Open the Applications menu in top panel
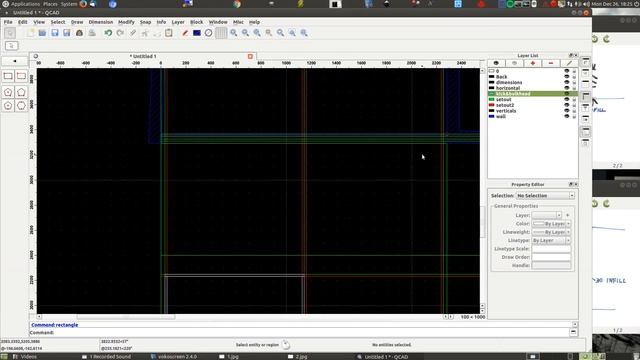This screenshot has height=360, width=640. pos(25,4)
